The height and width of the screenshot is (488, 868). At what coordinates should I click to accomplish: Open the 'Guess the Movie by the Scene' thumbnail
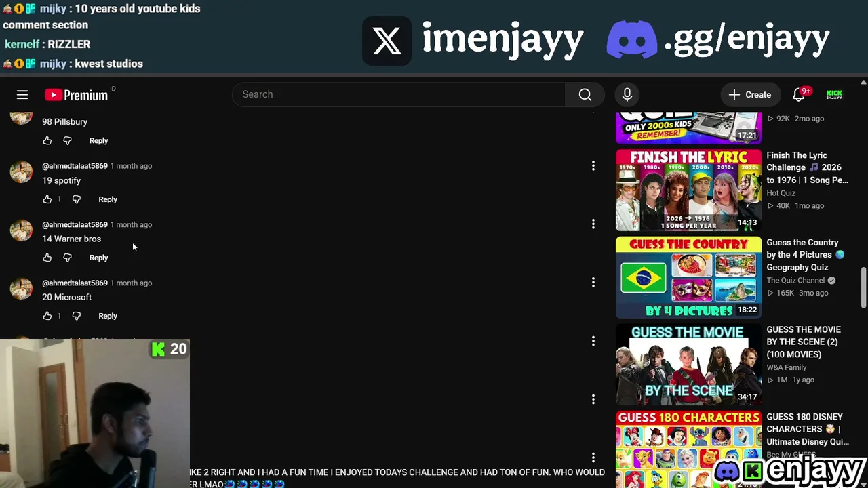(x=688, y=365)
